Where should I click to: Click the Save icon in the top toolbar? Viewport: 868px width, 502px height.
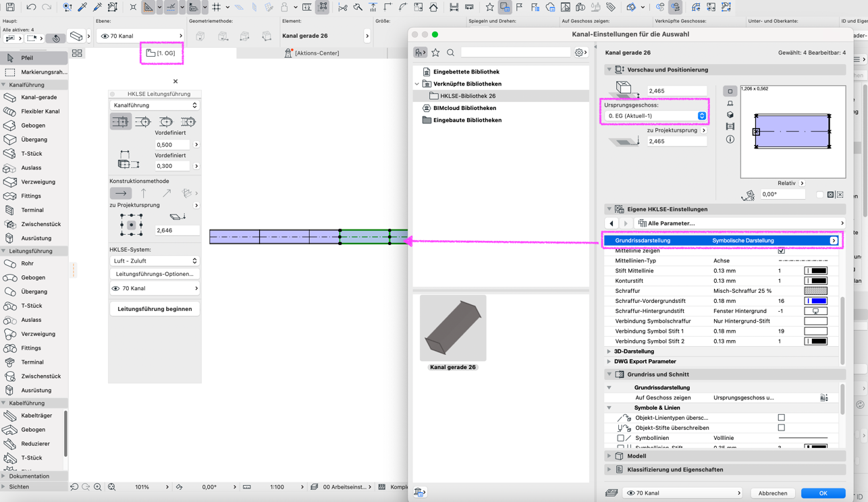(x=10, y=7)
